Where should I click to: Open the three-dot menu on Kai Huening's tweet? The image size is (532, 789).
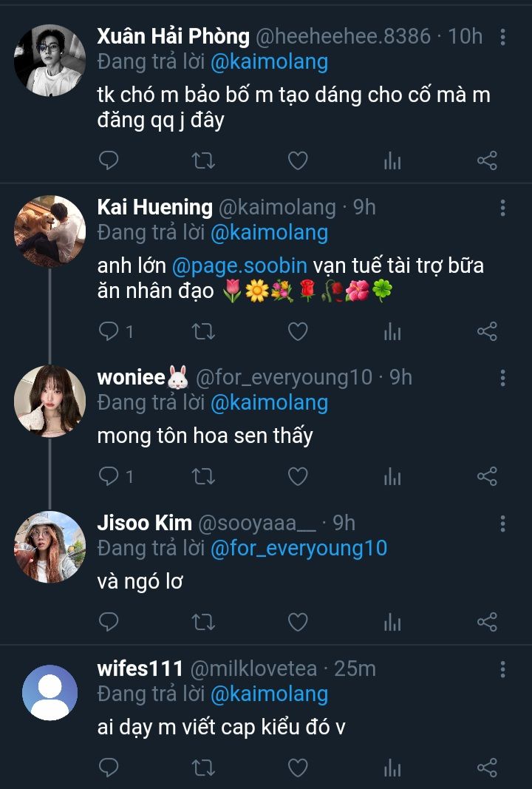tap(502, 208)
